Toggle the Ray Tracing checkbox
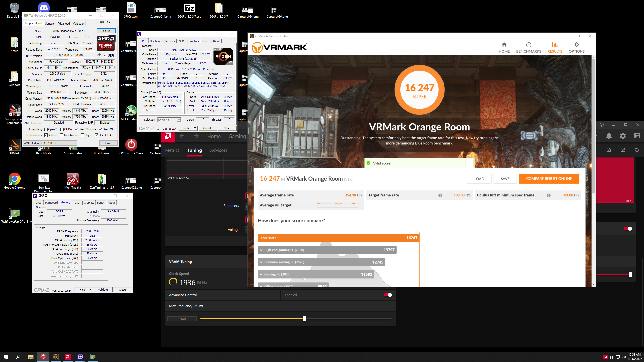 62,135
